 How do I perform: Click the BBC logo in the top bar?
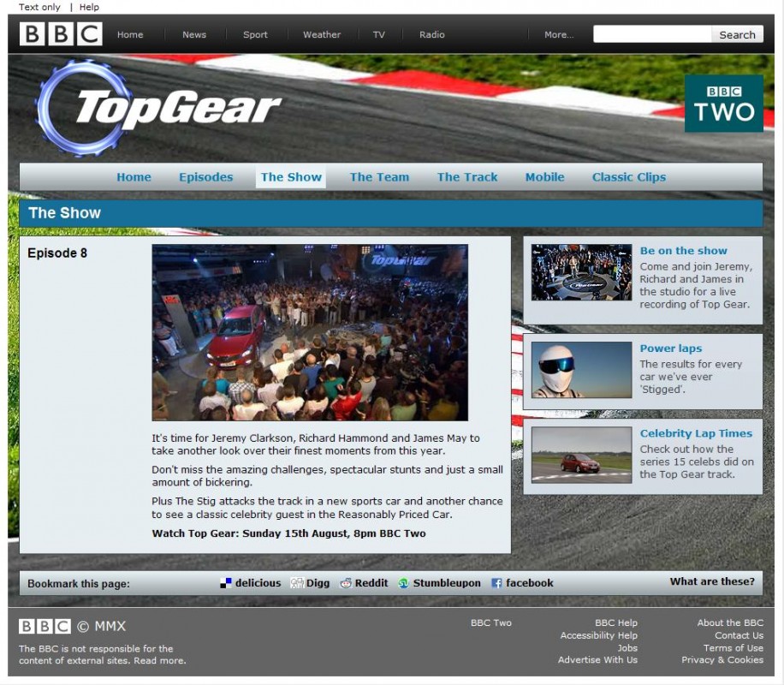click(x=61, y=34)
